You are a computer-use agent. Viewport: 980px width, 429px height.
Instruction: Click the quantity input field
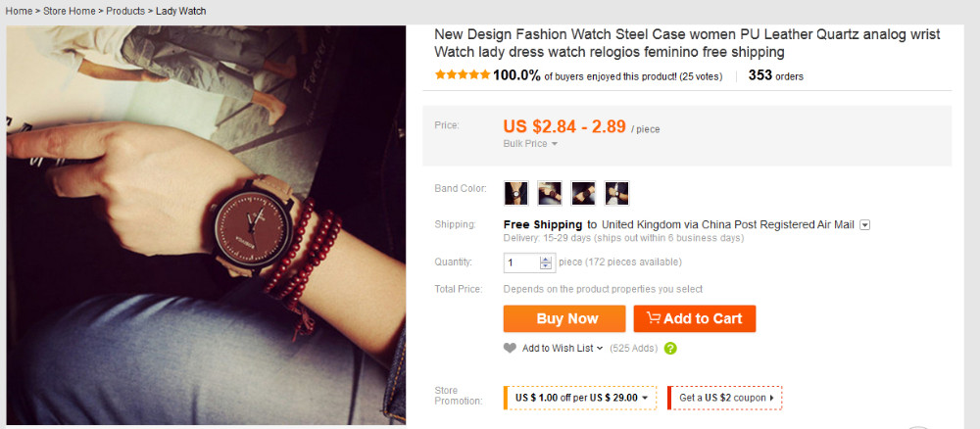coord(521,262)
